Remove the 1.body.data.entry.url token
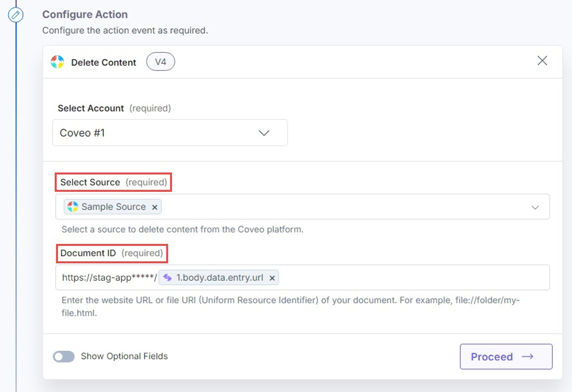The height and width of the screenshot is (392, 572). pos(272,278)
